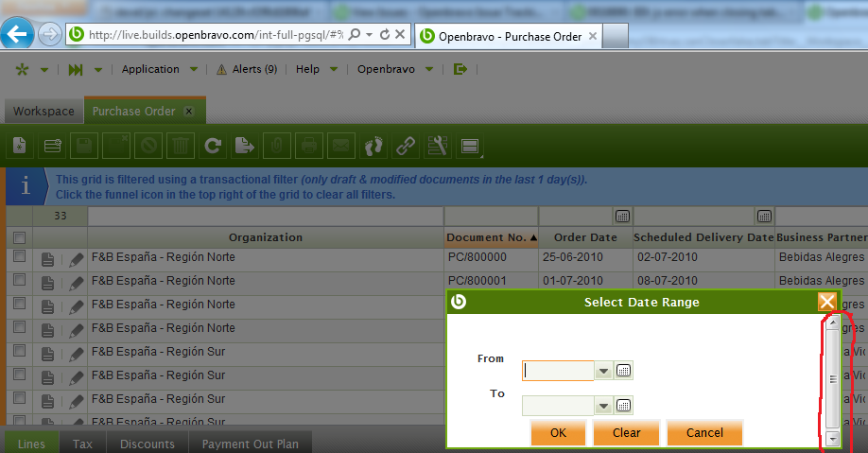Click the New Document toolbar icon
This screenshot has height=453, width=868.
tap(19, 147)
